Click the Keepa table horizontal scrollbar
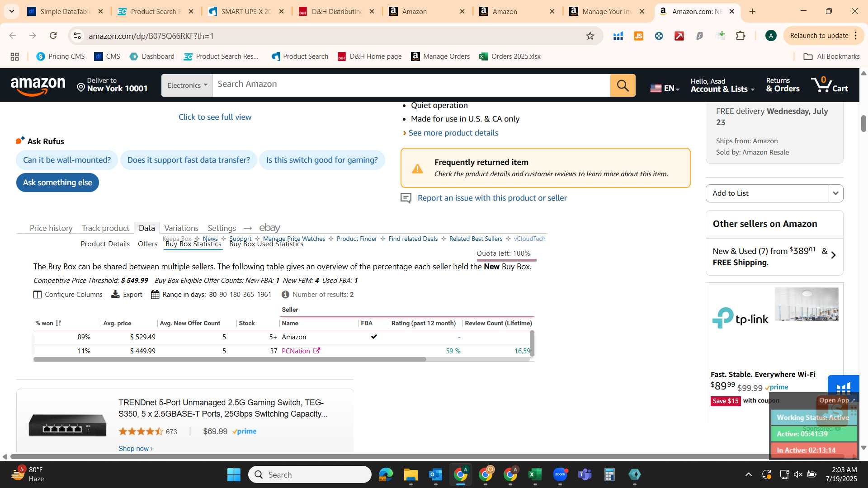This screenshot has width=868, height=488. tap(230, 360)
